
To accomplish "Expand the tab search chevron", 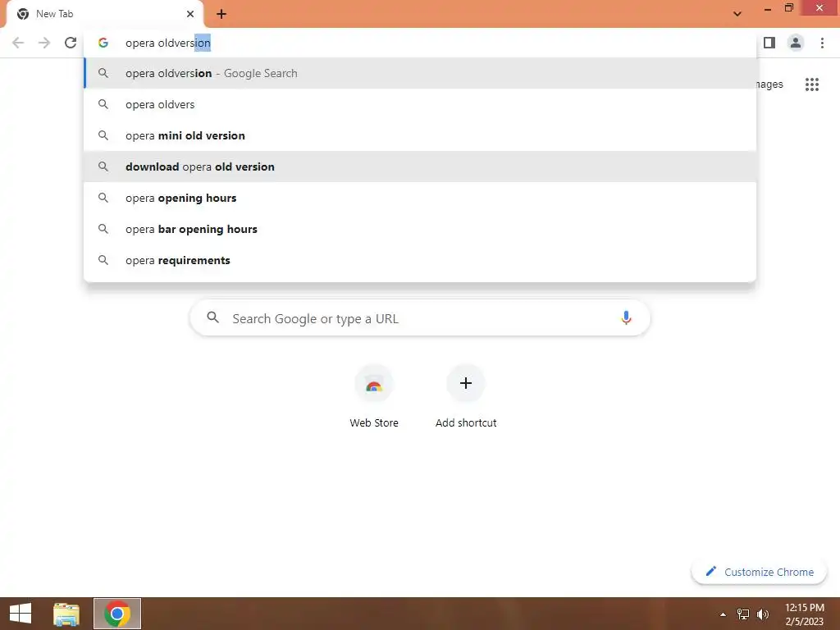I will (x=737, y=14).
